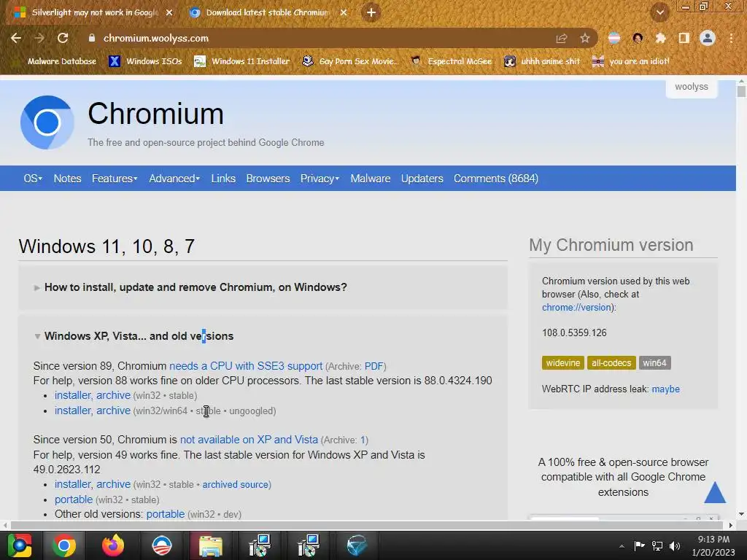Open the Chrome profile avatar
The height and width of the screenshot is (560, 747).
[708, 38]
